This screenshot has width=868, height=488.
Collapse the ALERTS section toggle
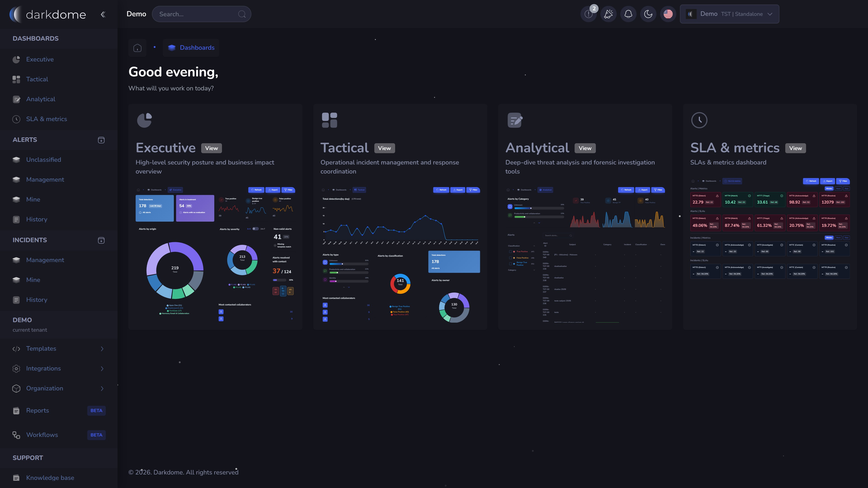[x=101, y=140]
